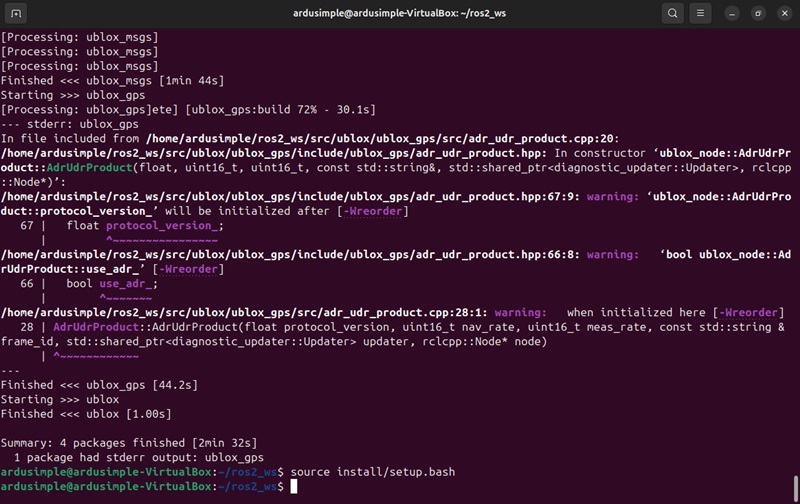800x504 pixels.
Task: Click the 'Summary: 4 packages finished' line
Action: (129, 442)
